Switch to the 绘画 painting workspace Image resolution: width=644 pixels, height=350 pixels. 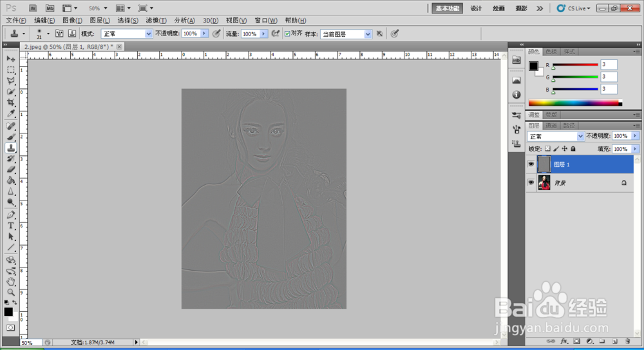pos(498,8)
